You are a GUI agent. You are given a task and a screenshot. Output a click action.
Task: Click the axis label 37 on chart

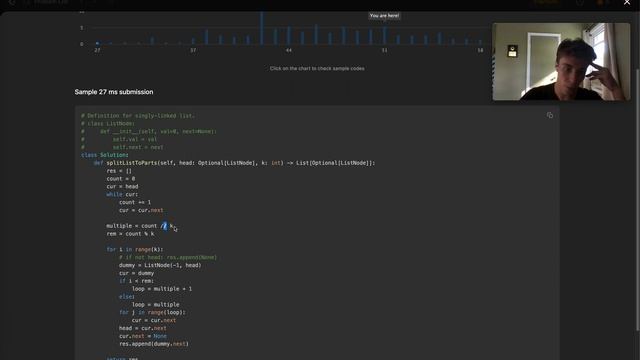pos(193,50)
